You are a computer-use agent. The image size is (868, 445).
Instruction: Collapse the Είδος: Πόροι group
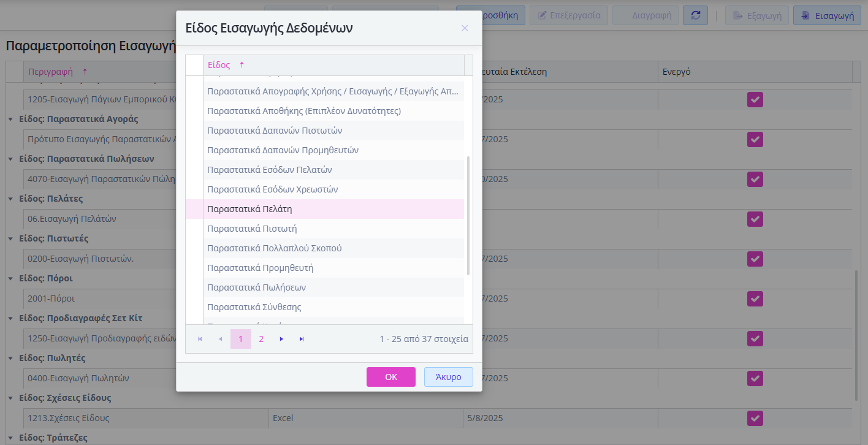[x=10, y=278]
